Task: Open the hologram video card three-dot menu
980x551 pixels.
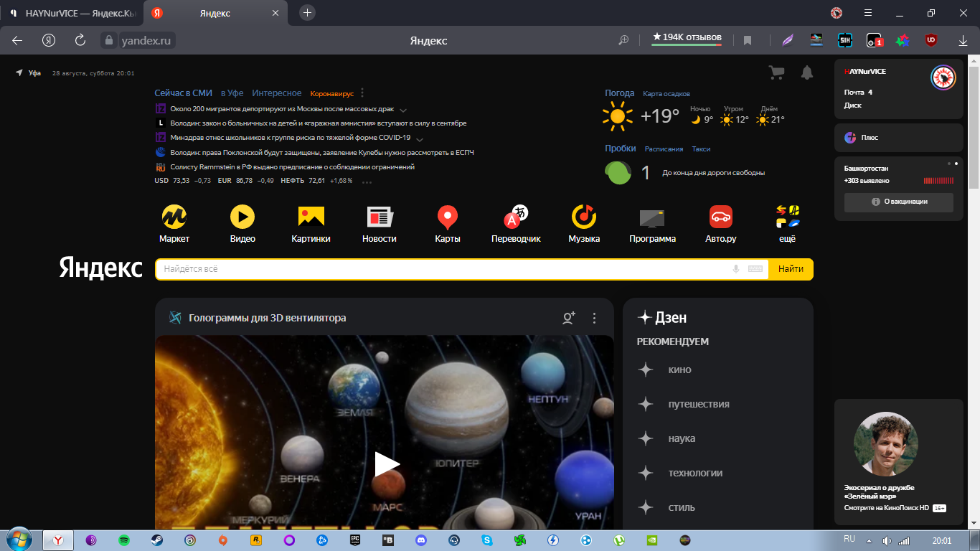Action: 594,318
